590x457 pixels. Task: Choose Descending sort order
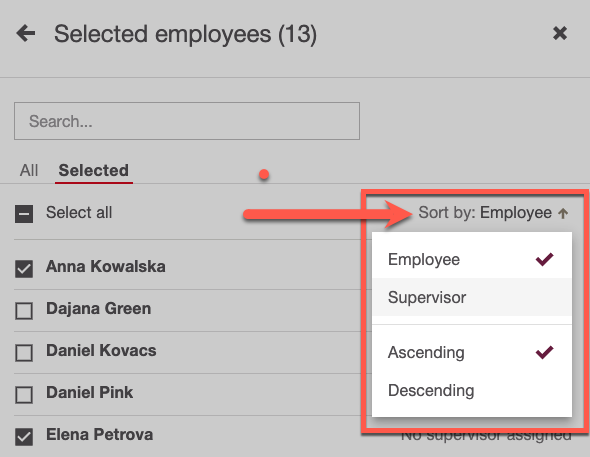(472, 390)
